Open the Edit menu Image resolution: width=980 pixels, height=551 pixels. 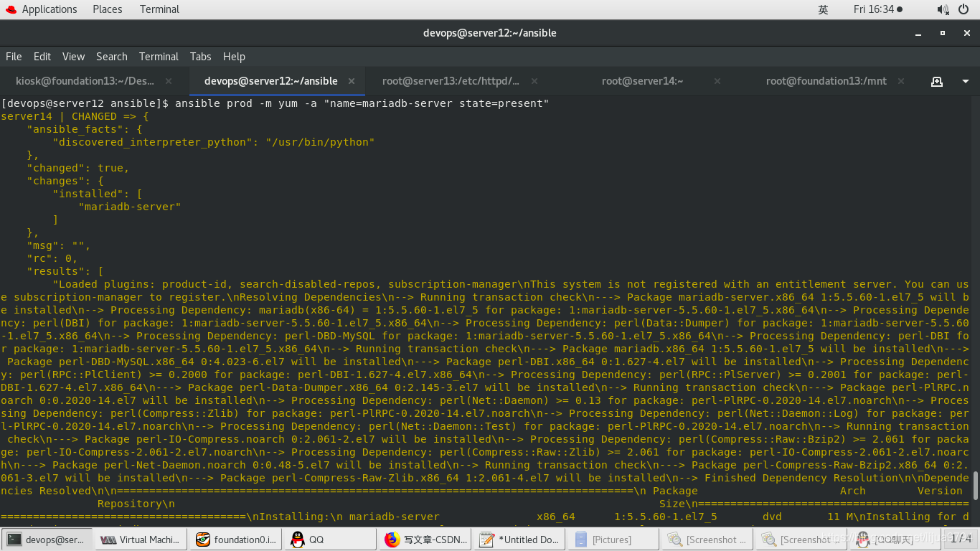coord(42,57)
